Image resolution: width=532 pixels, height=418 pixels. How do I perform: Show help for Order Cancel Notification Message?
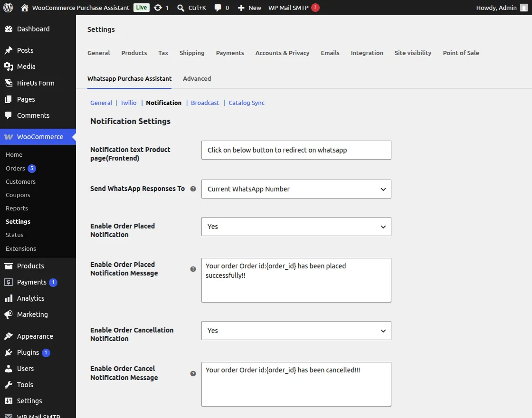click(193, 373)
